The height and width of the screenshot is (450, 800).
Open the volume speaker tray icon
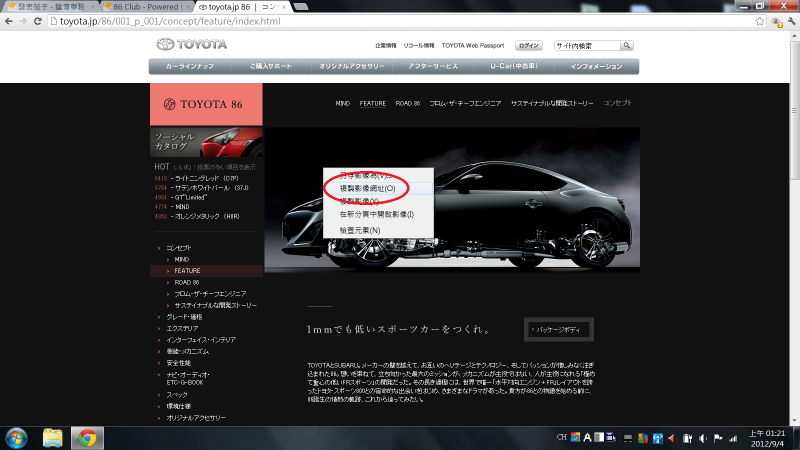tap(703, 438)
